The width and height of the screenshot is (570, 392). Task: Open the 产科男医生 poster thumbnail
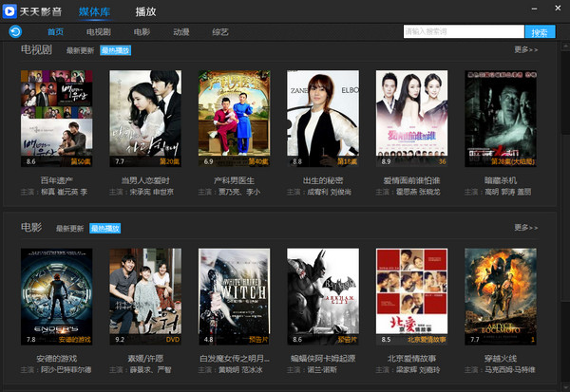[x=234, y=119]
